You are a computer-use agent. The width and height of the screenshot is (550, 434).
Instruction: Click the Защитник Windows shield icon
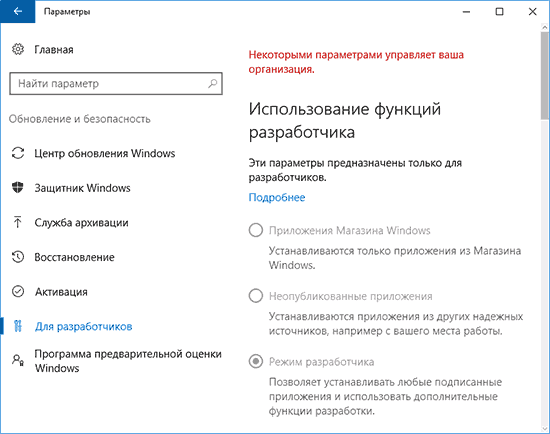[x=18, y=188]
